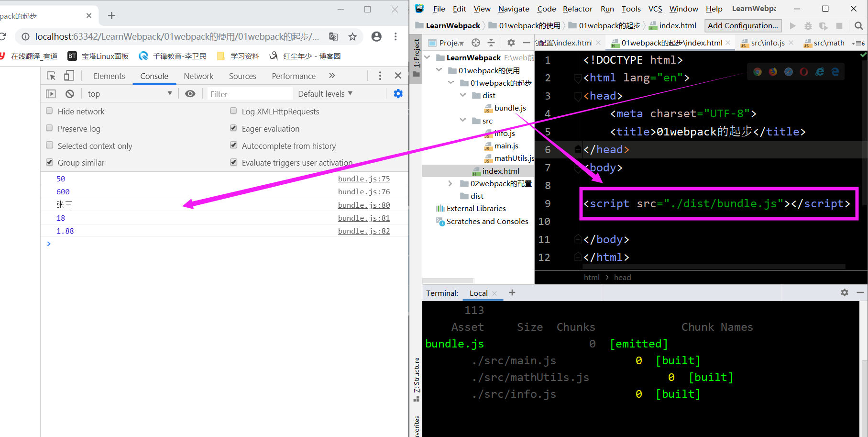Uncheck Group similar checkbox

(x=49, y=162)
